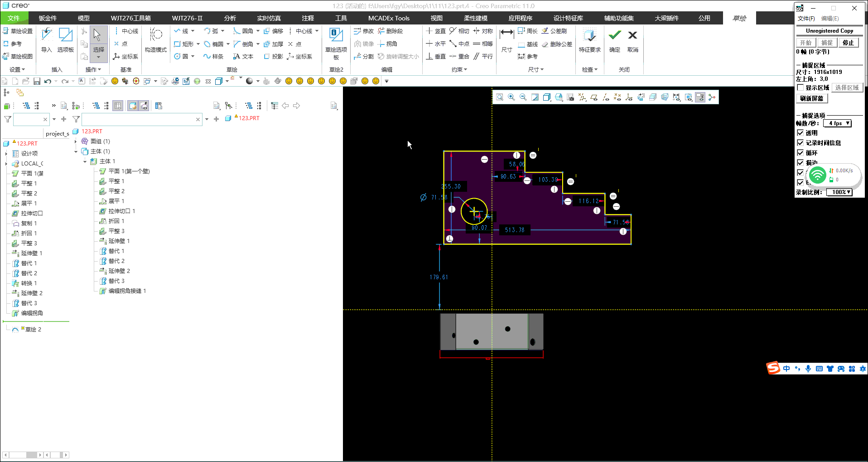Enable 显示区域 checkbox
The height and width of the screenshot is (462, 868).
[800, 88]
